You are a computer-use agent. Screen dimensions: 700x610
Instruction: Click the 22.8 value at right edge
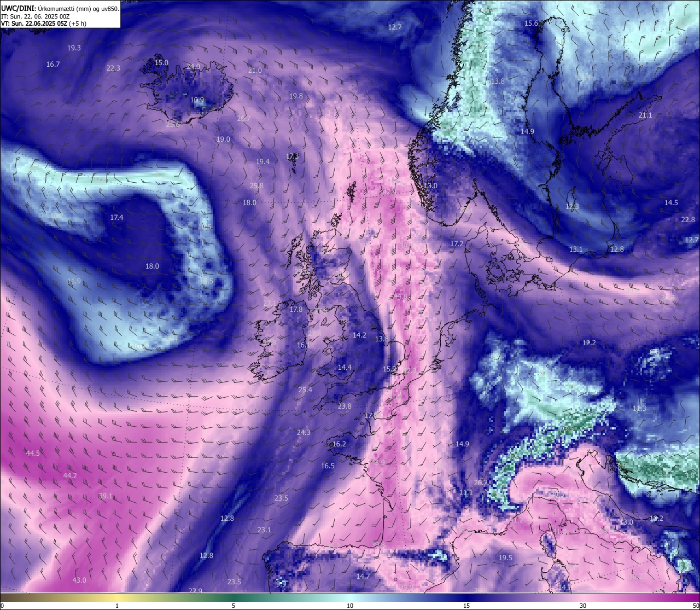point(688,220)
